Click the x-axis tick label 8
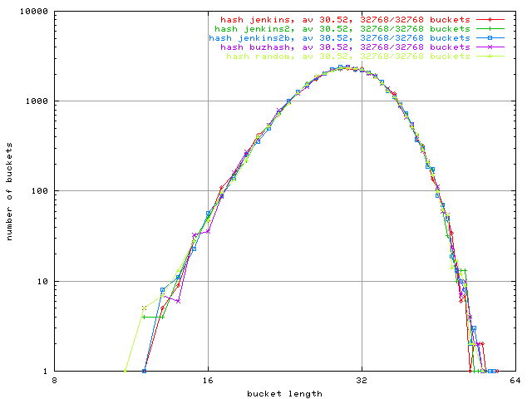Image resolution: width=532 pixels, height=399 pixels. click(54, 381)
